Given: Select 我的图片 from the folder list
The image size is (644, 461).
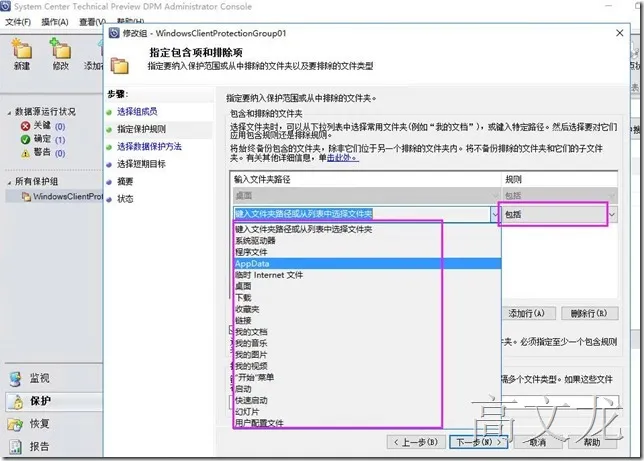Looking at the screenshot, I should coord(367,355).
